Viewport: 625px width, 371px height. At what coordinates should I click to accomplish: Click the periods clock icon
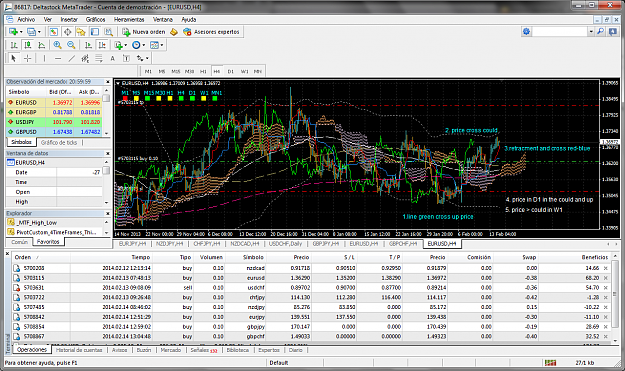[136, 45]
